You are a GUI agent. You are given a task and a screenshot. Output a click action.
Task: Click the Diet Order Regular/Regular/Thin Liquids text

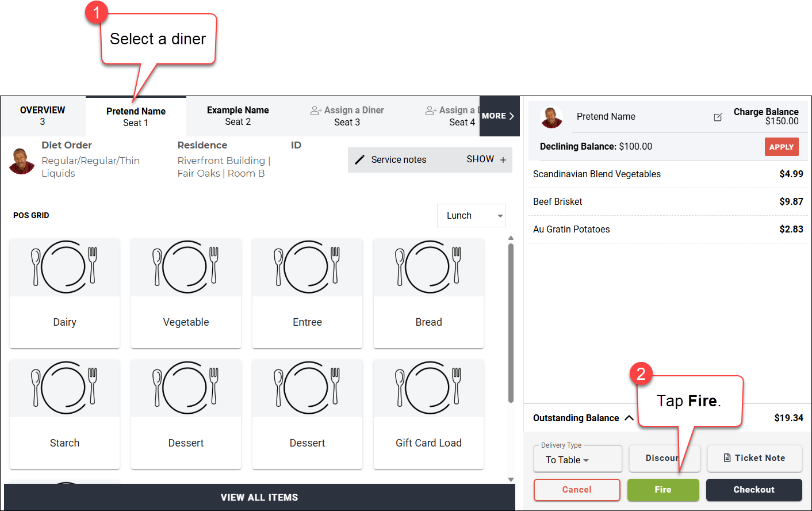click(90, 167)
